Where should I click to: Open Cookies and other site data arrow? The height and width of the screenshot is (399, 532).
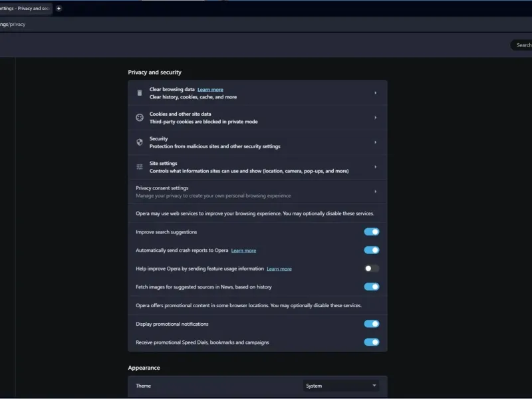[x=375, y=118]
